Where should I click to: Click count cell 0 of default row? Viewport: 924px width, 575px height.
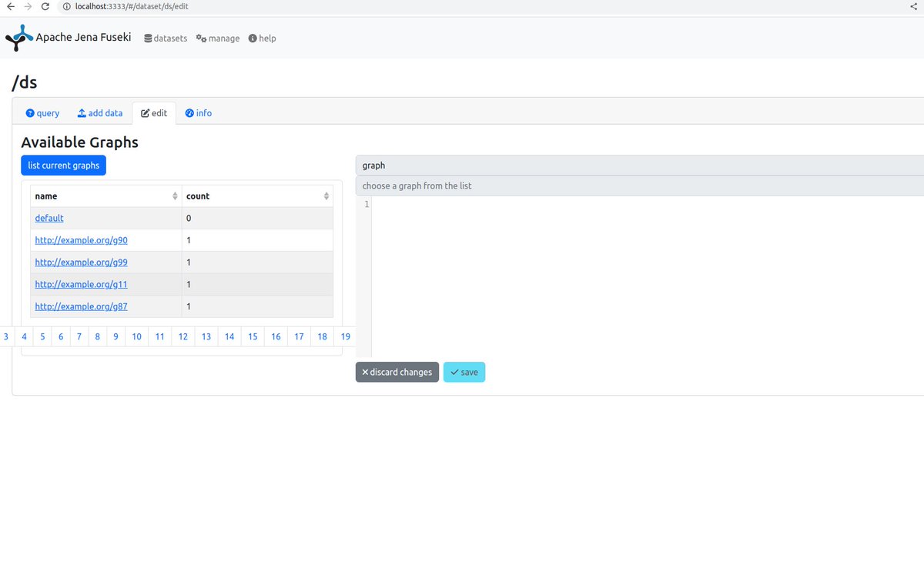[x=257, y=219]
